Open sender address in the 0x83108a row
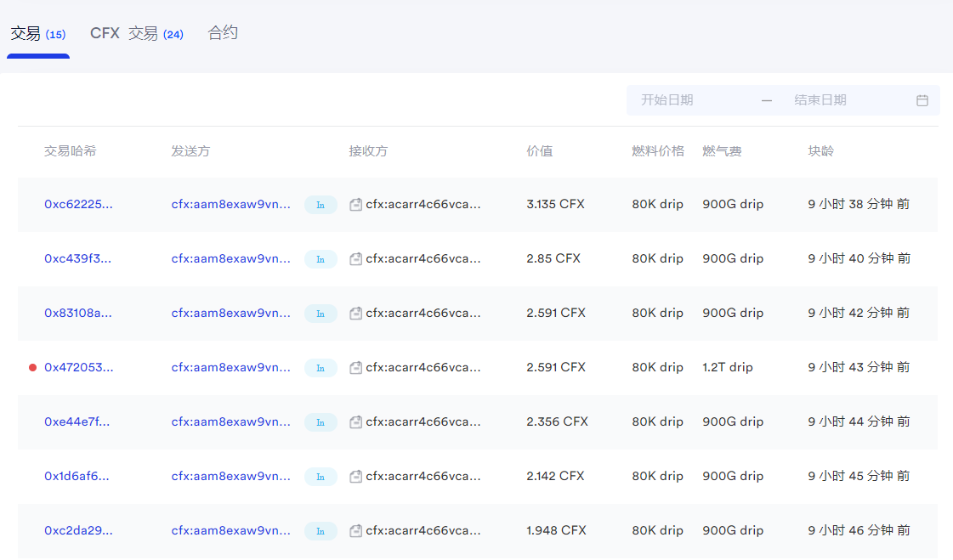Screen dimensions: 953x560 coord(231,313)
